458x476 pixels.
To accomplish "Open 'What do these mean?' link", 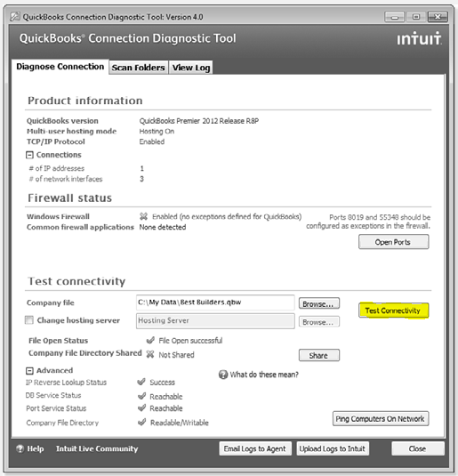I will tap(264, 375).
